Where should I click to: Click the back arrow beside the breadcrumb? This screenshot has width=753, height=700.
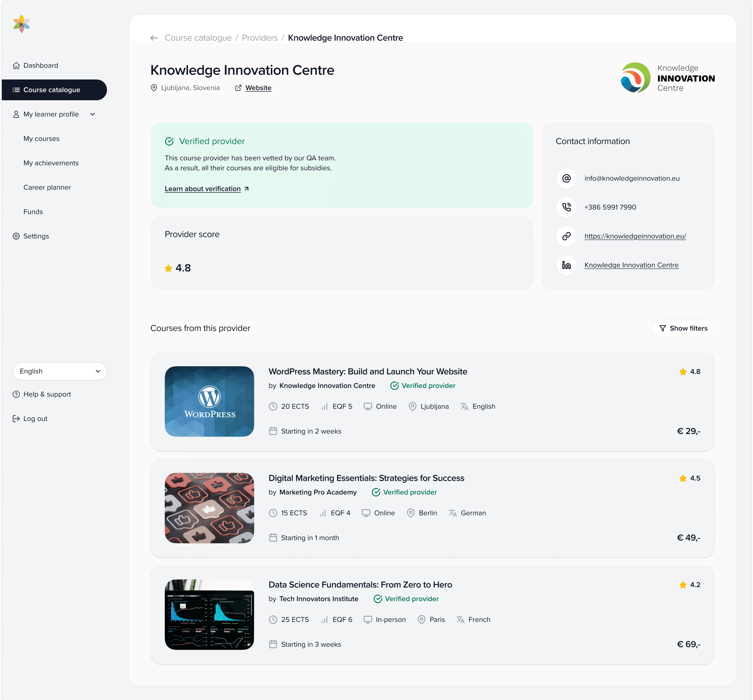tap(154, 38)
